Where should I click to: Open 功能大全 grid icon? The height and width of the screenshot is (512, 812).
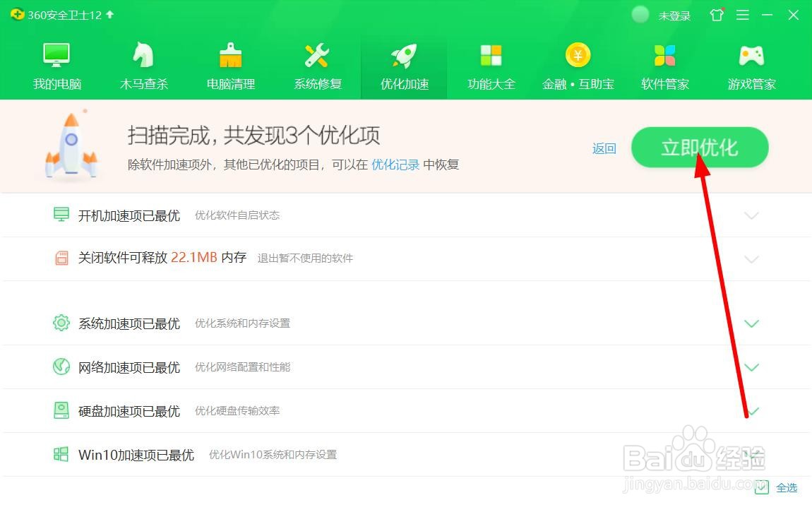tap(491, 55)
